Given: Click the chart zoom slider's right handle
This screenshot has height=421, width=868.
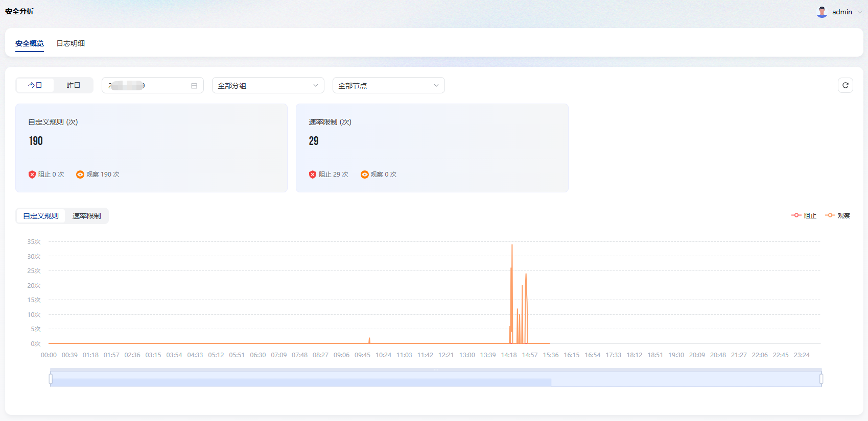Looking at the screenshot, I should pyautogui.click(x=821, y=379).
